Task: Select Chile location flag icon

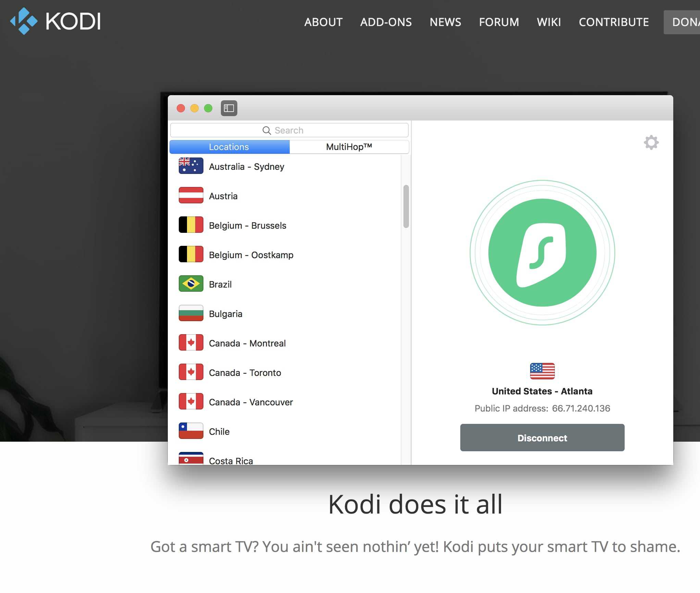Action: tap(191, 431)
